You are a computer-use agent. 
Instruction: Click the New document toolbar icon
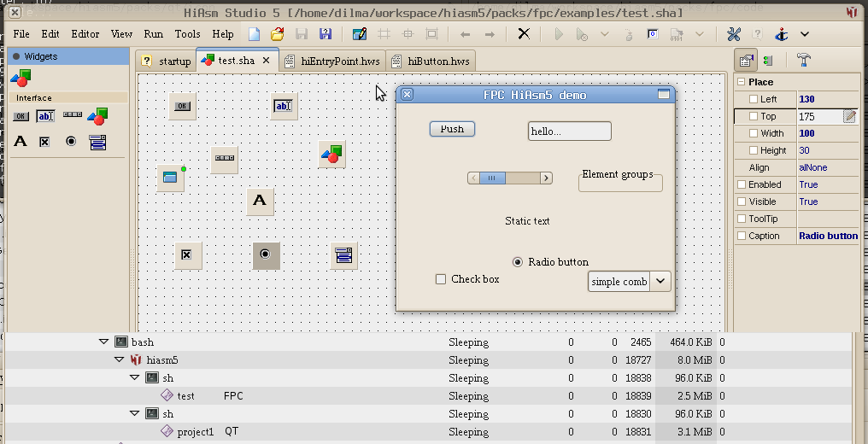[255, 34]
